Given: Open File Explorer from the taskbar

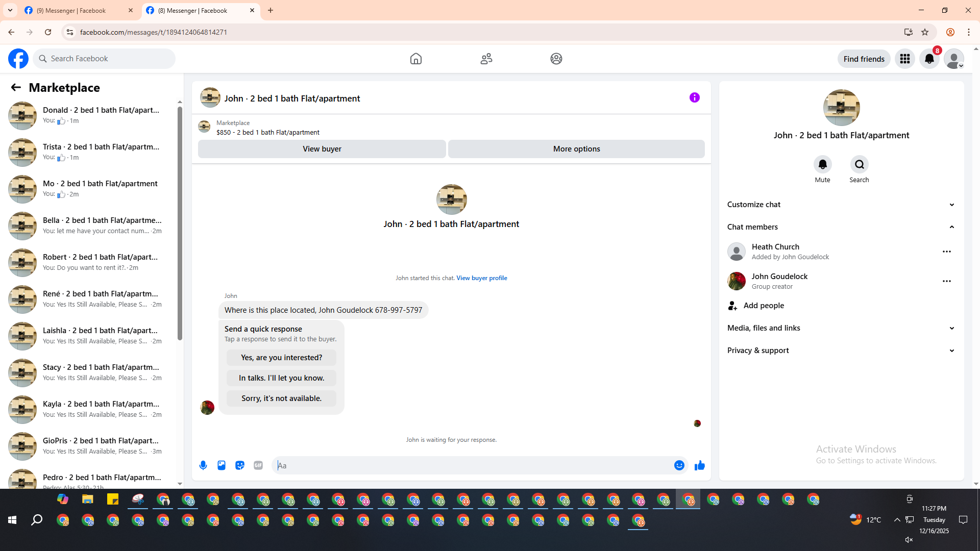Looking at the screenshot, I should coord(88,499).
